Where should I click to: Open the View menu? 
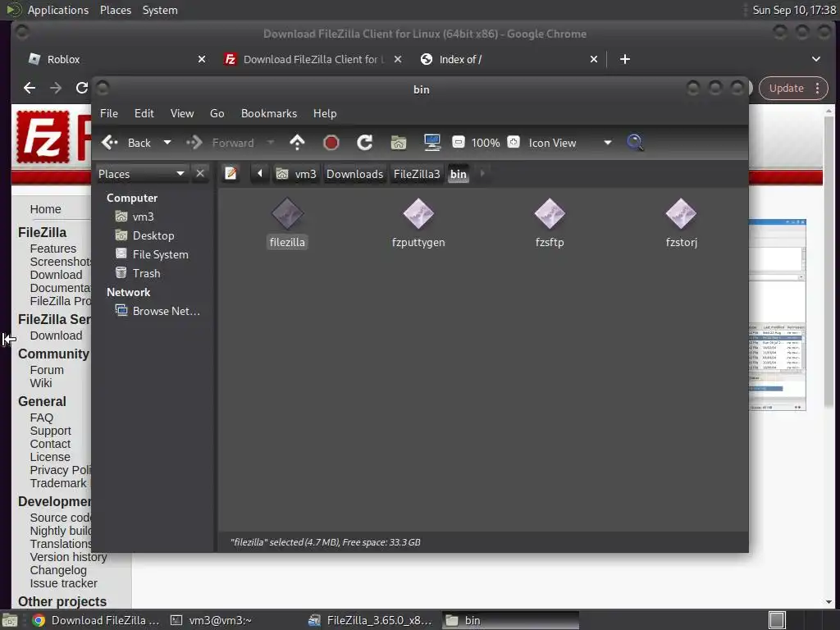pos(182,113)
